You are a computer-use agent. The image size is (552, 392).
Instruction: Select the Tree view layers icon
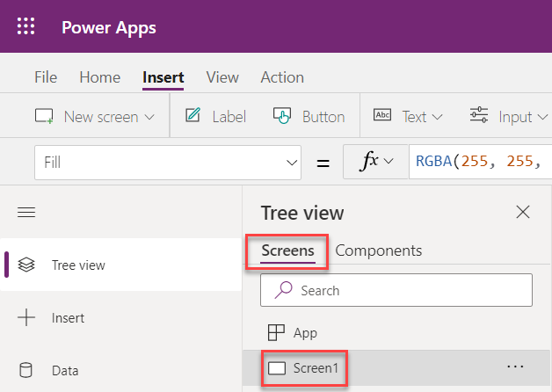pos(26,265)
